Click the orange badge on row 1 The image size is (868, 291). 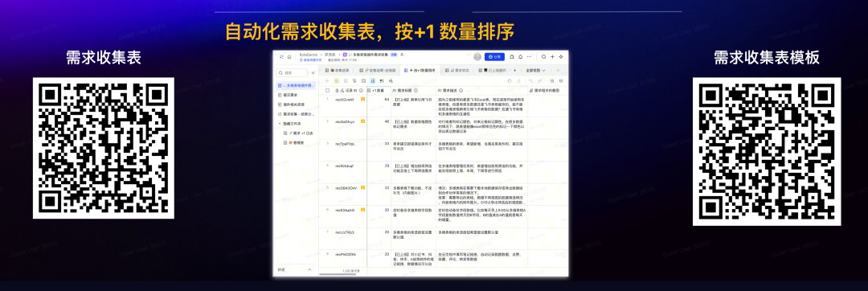coord(362,99)
